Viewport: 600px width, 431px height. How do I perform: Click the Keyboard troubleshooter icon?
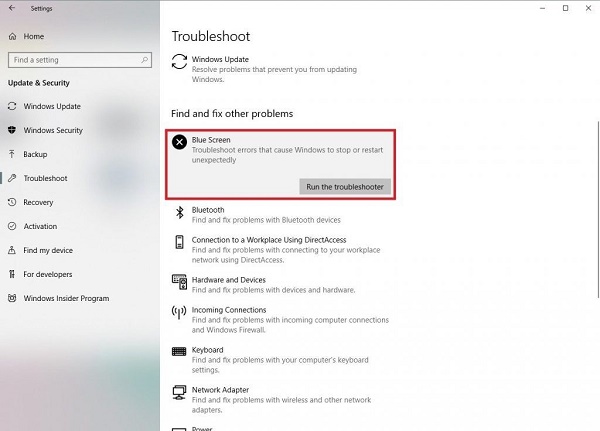179,351
